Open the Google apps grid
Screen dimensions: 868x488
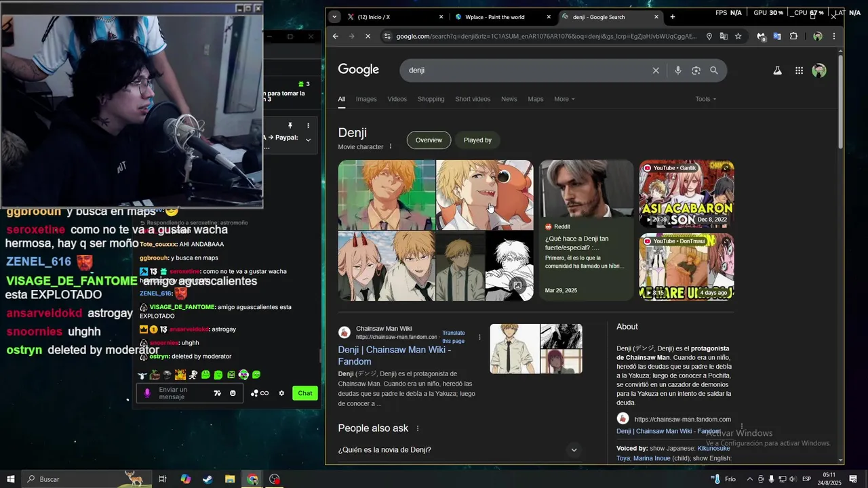[800, 70]
